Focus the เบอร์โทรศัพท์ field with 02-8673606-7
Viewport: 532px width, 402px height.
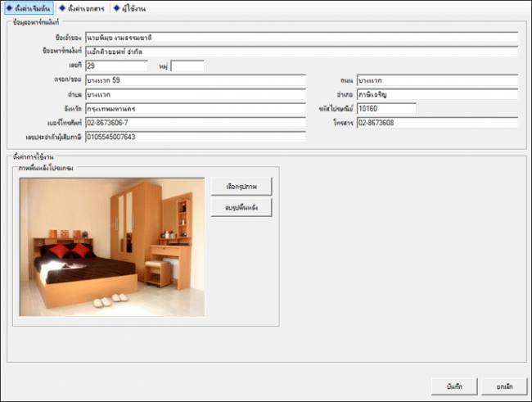[196, 123]
